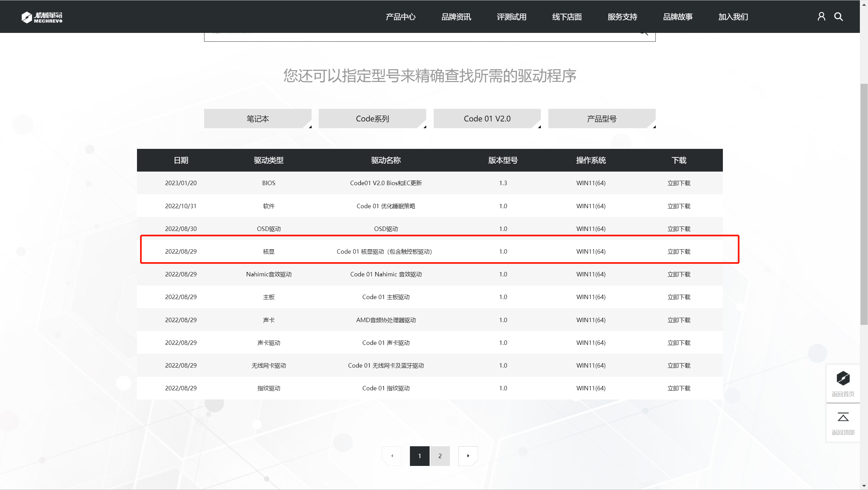The width and height of the screenshot is (868, 490).
Task: Expand the 产品型号 dropdown
Action: point(601,118)
